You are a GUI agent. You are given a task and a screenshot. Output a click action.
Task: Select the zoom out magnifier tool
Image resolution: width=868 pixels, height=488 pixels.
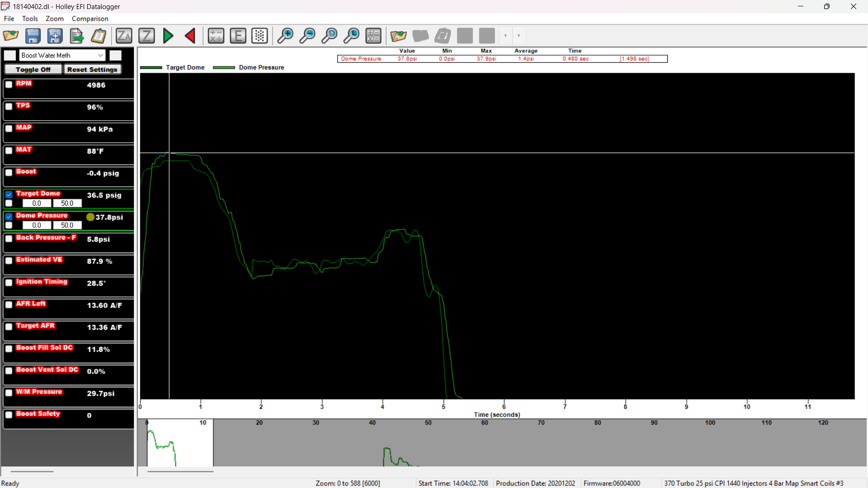[x=308, y=36]
